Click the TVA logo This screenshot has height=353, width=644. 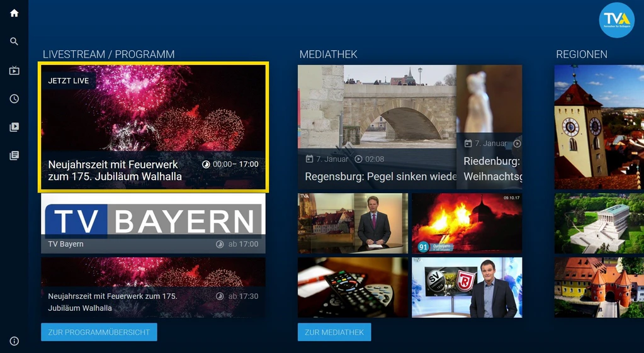(x=616, y=20)
